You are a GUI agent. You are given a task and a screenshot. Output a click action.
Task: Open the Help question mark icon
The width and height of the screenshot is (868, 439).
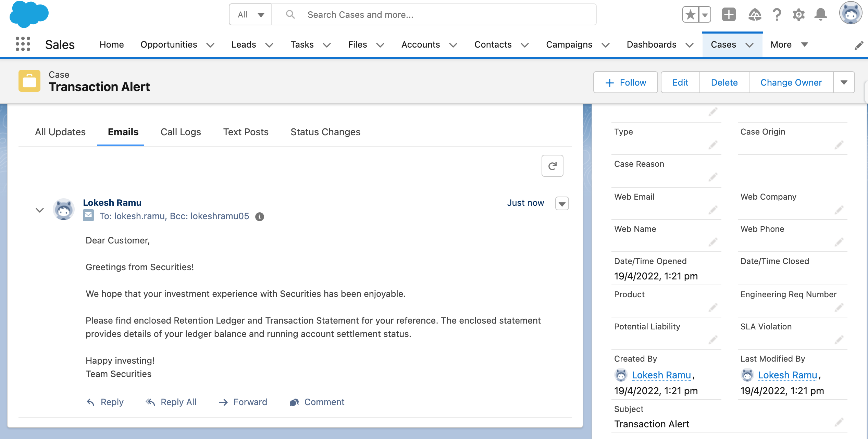(x=776, y=14)
